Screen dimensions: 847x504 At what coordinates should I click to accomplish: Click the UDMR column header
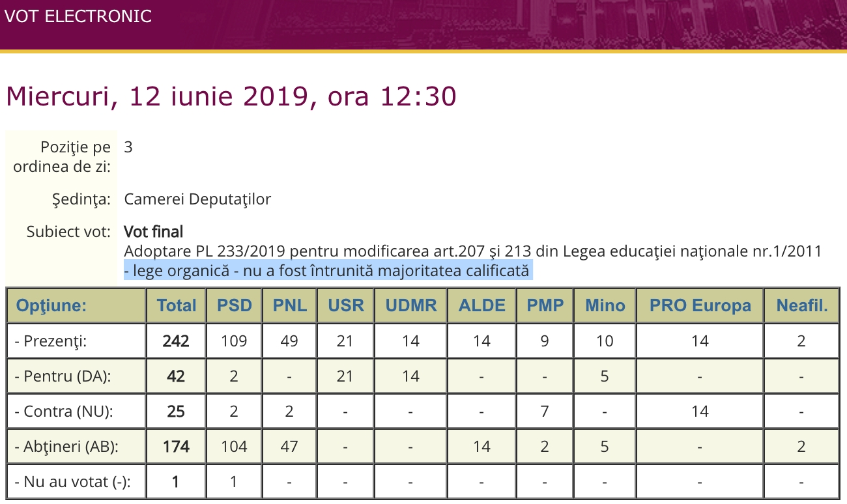[x=410, y=305]
